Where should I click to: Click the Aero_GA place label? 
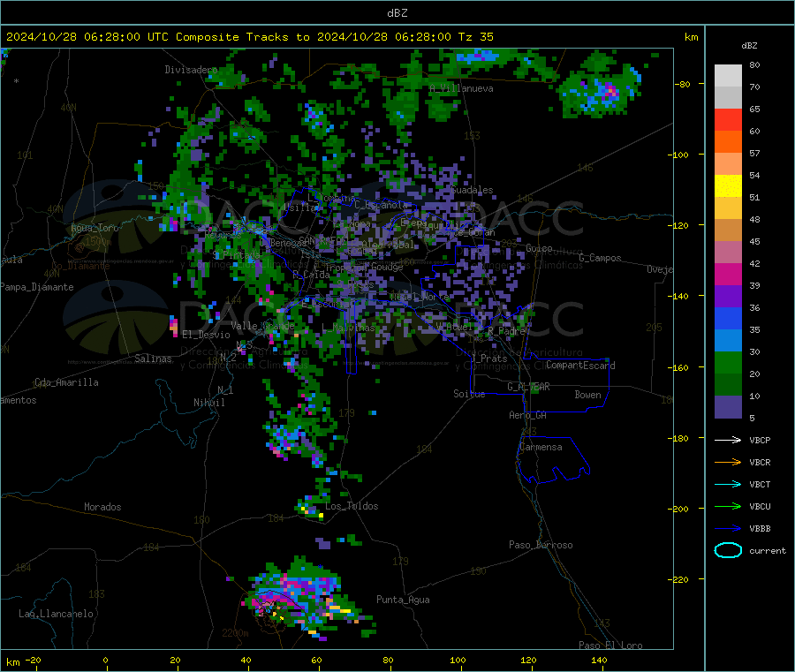[528, 415]
